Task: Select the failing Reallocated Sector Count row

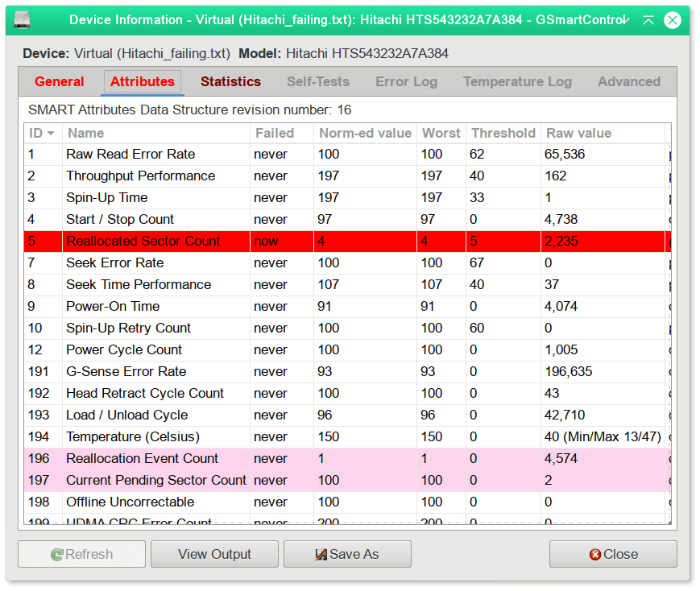Action: click(242, 241)
